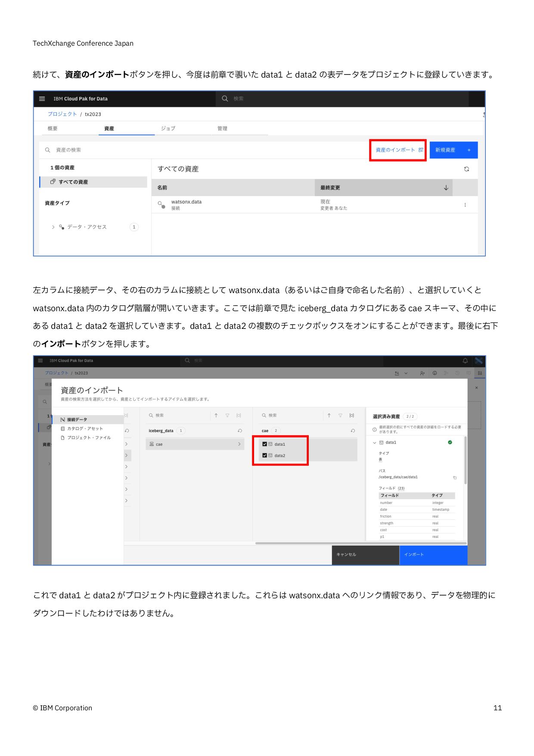Copy the /iceberg_data/cae/data1 path with copy icon

click(455, 478)
